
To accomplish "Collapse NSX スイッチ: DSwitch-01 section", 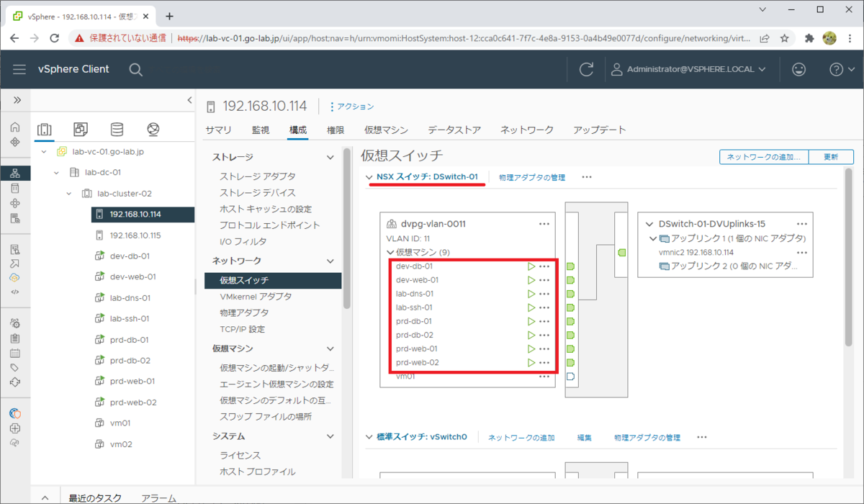I will (x=369, y=177).
